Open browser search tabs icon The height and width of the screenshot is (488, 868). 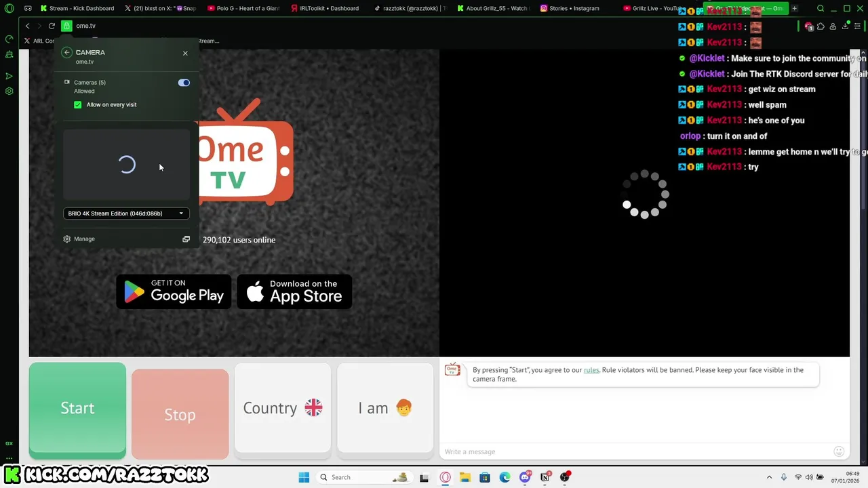(821, 9)
